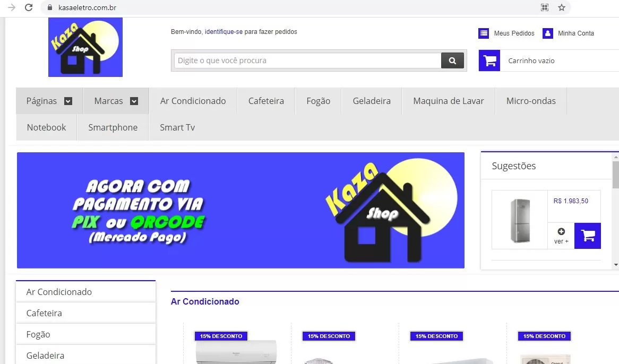Click the QR code icon in address bar
Viewport: 619px width, 364px height.
(x=544, y=7)
